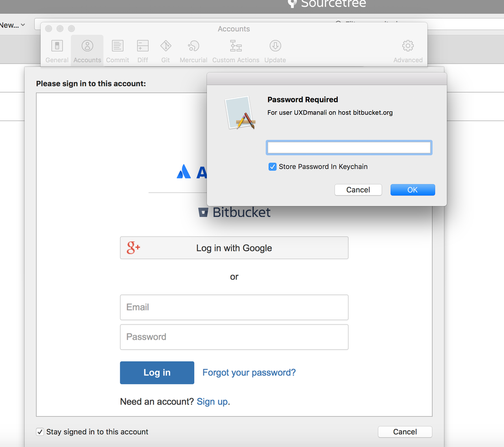Switch to the Diff preferences tab

143,51
